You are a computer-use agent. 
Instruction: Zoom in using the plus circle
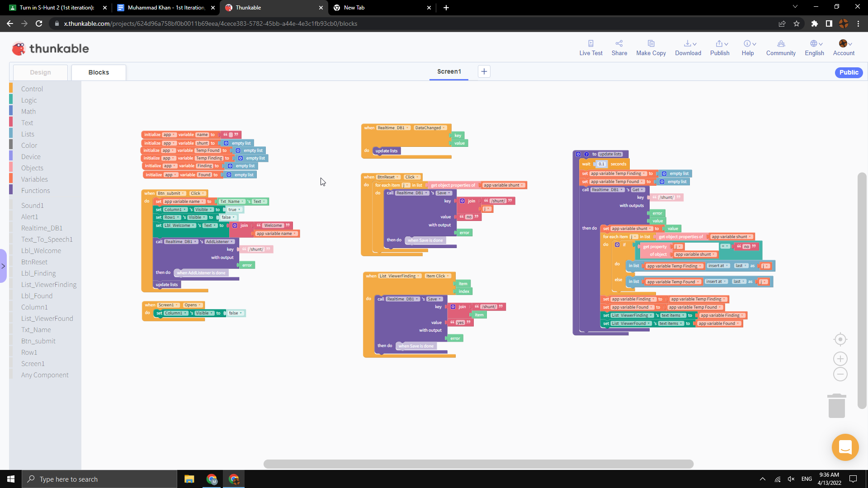[840, 359]
